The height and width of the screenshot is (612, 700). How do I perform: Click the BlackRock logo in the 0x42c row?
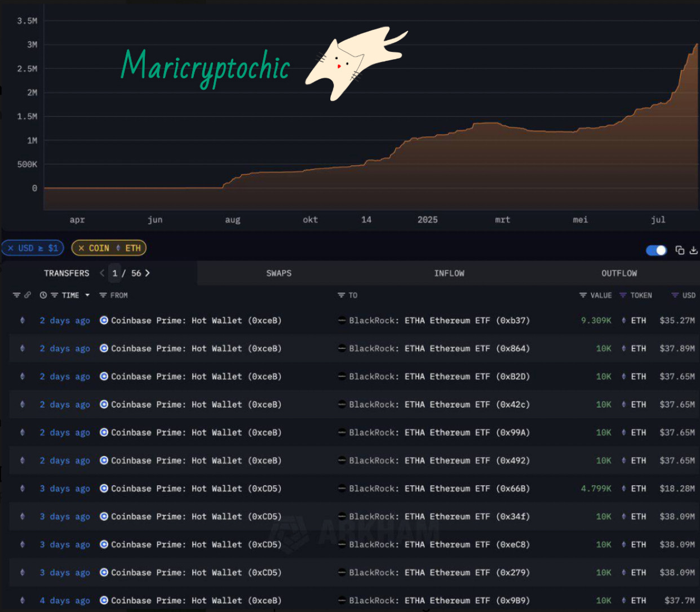click(342, 405)
